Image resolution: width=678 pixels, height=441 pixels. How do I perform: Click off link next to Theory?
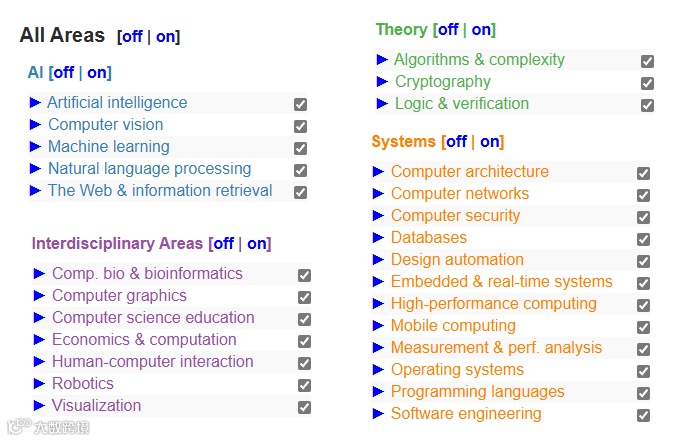[x=448, y=30]
